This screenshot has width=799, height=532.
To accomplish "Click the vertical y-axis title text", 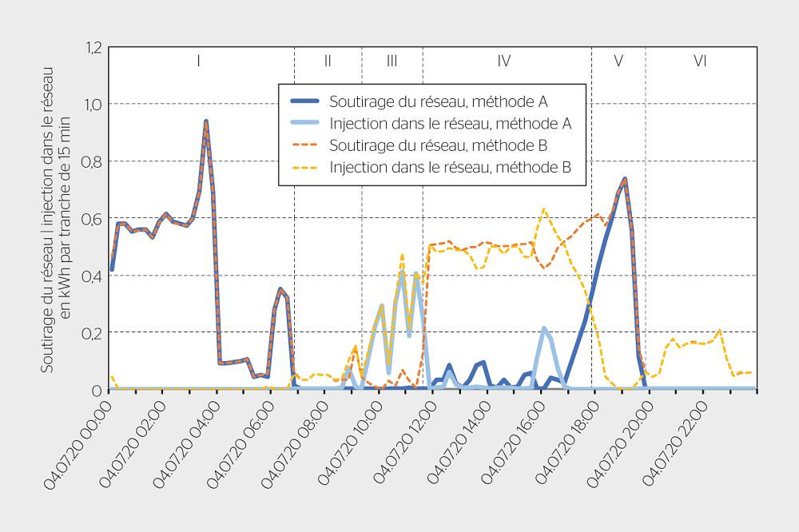I will [57, 218].
